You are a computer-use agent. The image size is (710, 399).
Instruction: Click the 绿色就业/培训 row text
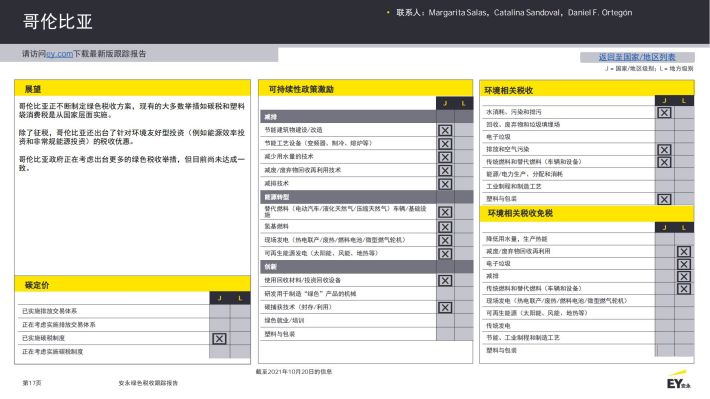pyautogui.click(x=284, y=321)
